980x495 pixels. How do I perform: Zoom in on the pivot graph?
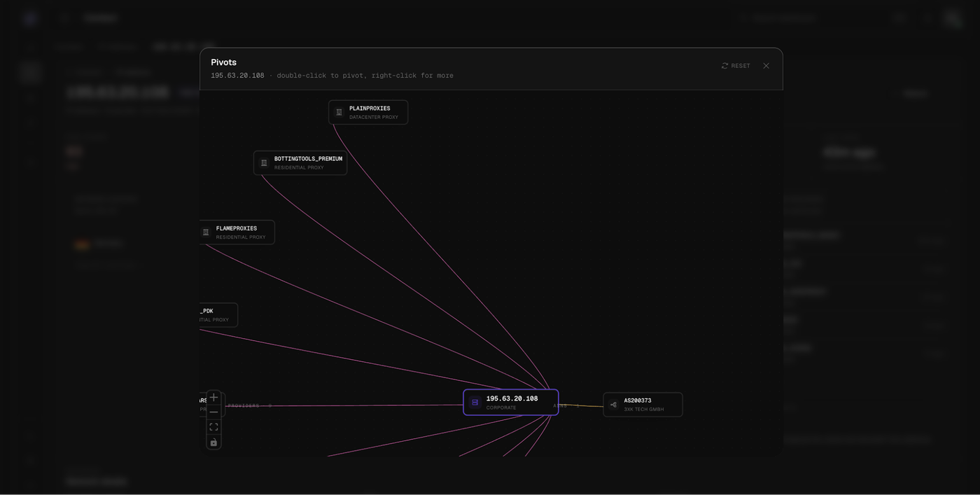coord(213,398)
